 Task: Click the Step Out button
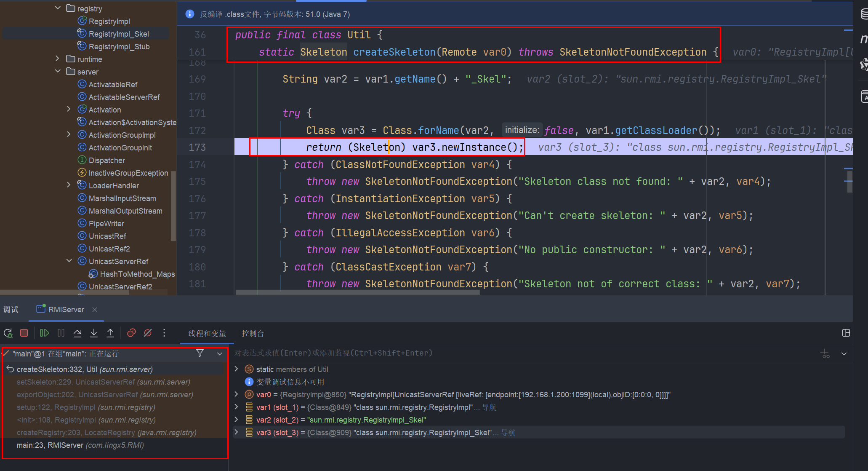tap(110, 333)
